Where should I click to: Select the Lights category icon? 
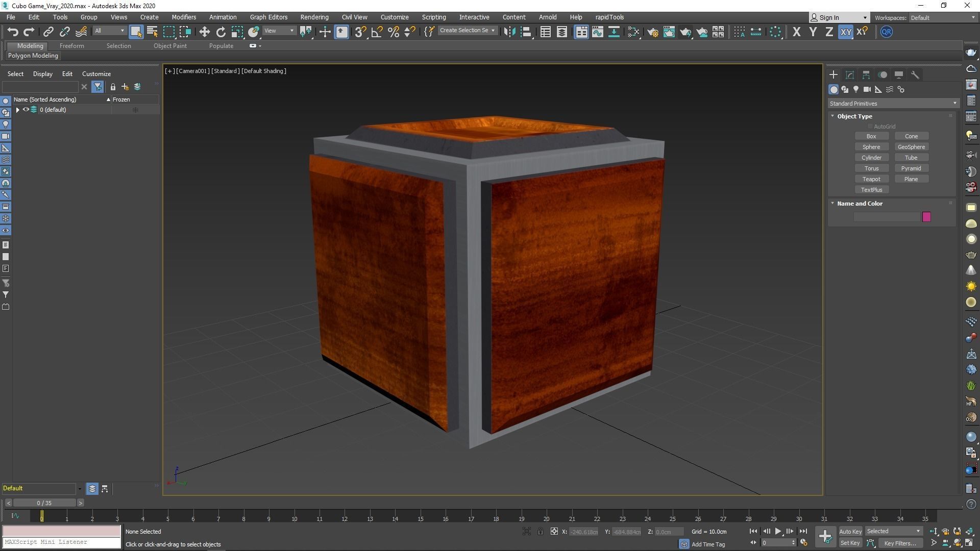pyautogui.click(x=856, y=89)
